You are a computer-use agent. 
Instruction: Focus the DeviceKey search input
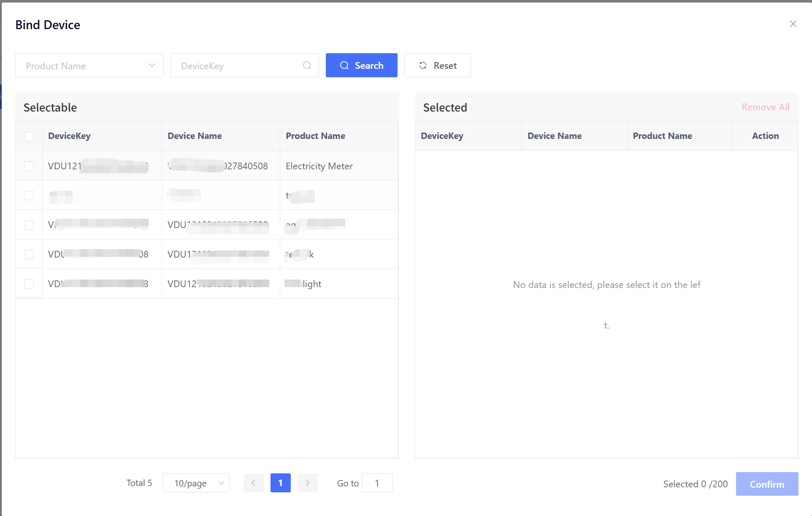(238, 65)
